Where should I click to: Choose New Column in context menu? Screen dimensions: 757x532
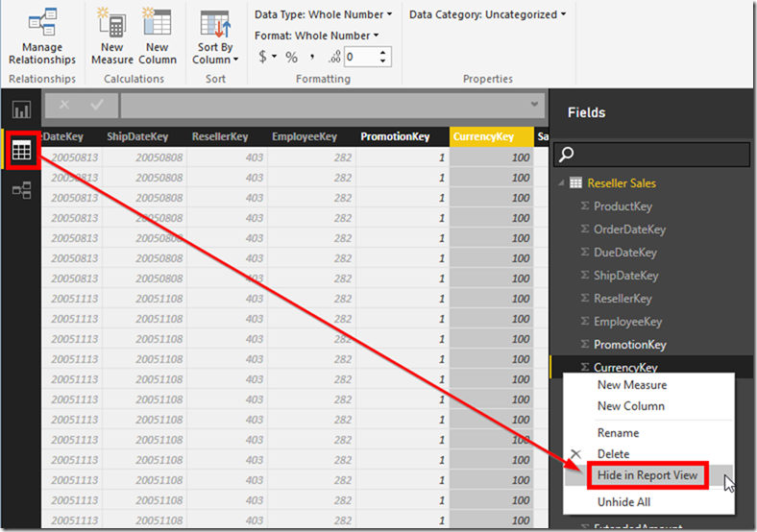tap(648, 406)
